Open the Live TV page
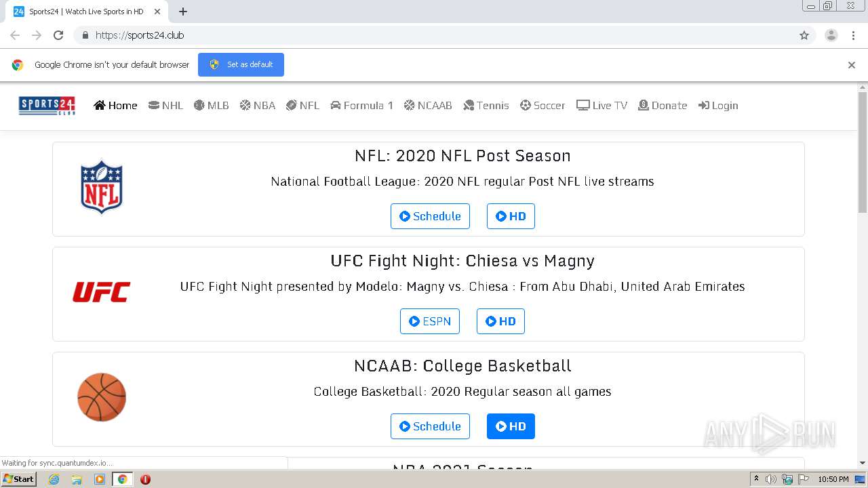Viewport: 868px width, 488px height. coord(601,105)
